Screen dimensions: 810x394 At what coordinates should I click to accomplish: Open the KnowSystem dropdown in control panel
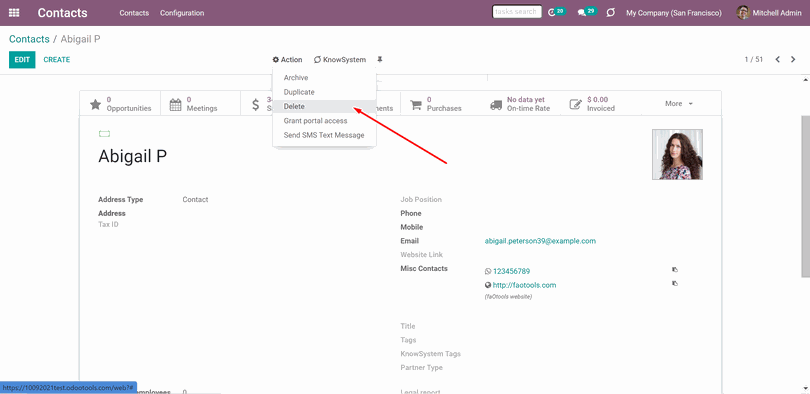(340, 59)
